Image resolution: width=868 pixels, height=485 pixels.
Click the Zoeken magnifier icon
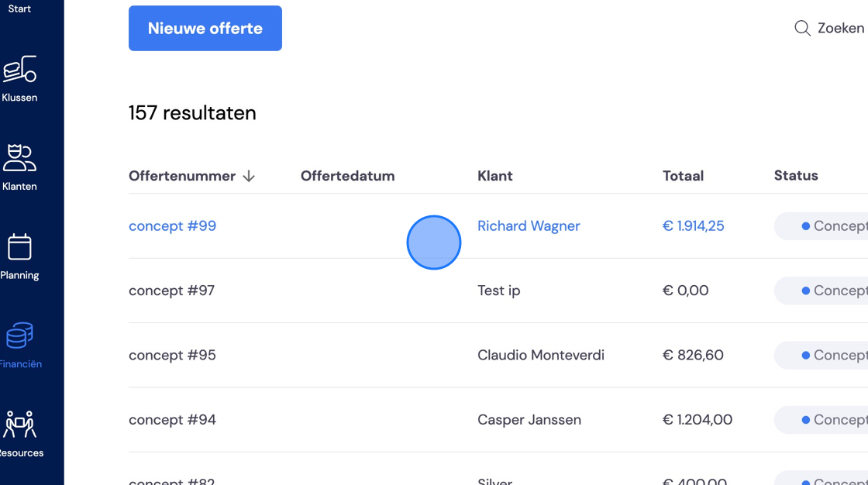(x=802, y=28)
